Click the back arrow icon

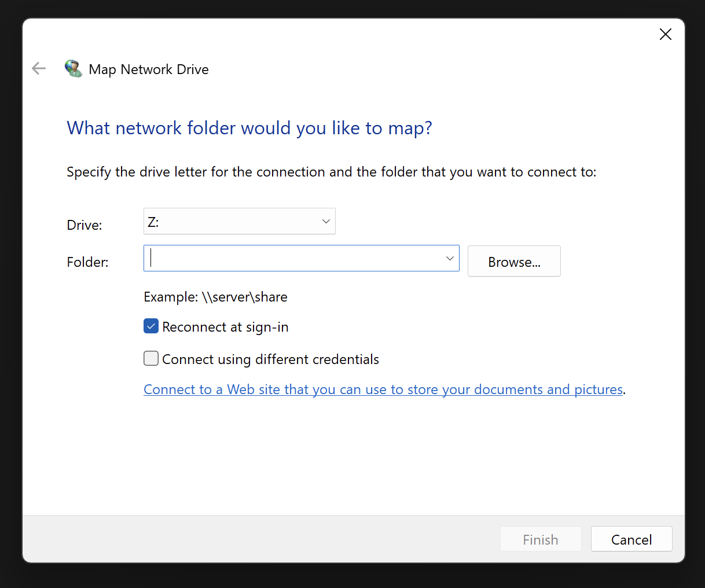(39, 69)
